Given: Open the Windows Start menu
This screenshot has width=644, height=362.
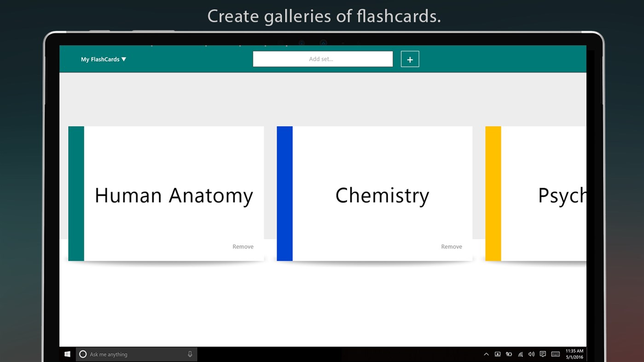Looking at the screenshot, I should pos(67,354).
